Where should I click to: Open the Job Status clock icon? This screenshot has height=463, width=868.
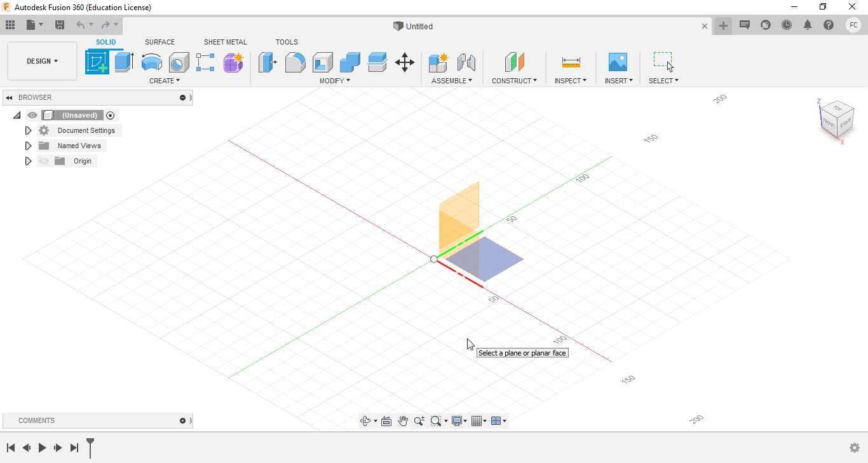(x=787, y=25)
